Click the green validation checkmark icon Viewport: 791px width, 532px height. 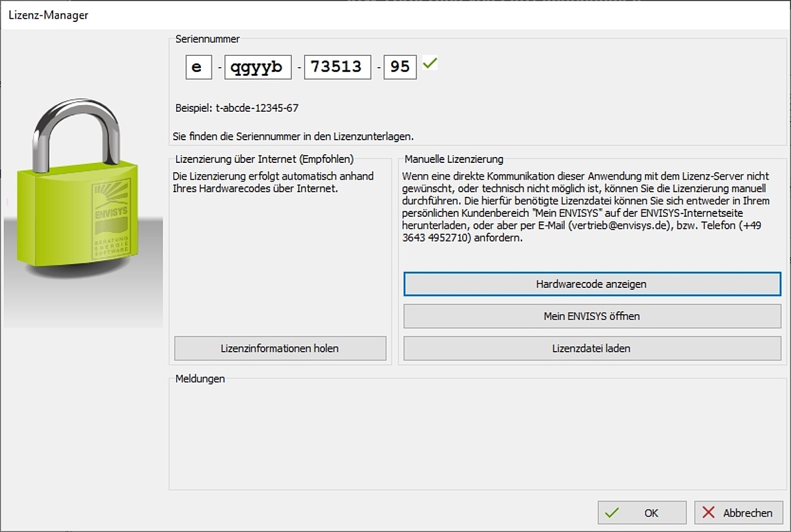pyautogui.click(x=430, y=64)
